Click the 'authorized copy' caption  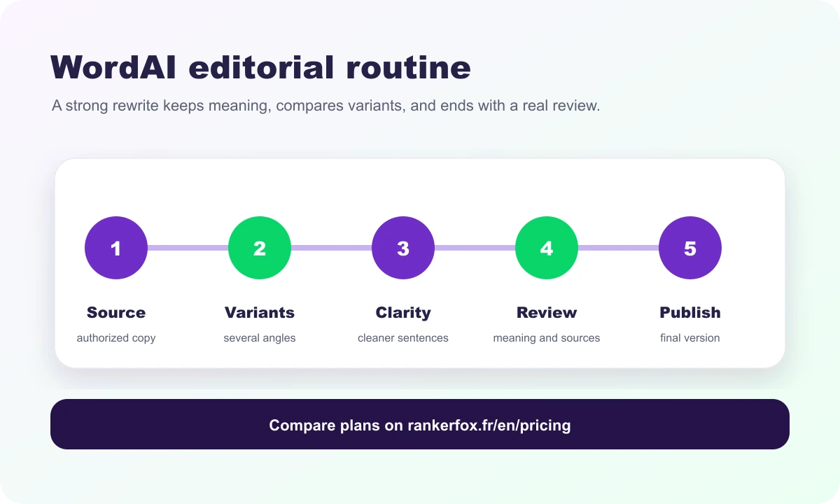(x=116, y=338)
